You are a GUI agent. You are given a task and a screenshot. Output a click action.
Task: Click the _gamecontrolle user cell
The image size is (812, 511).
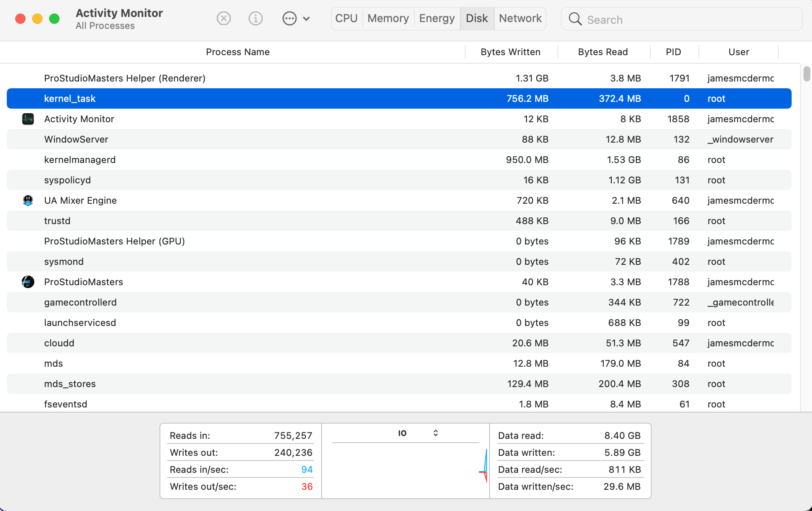(741, 302)
